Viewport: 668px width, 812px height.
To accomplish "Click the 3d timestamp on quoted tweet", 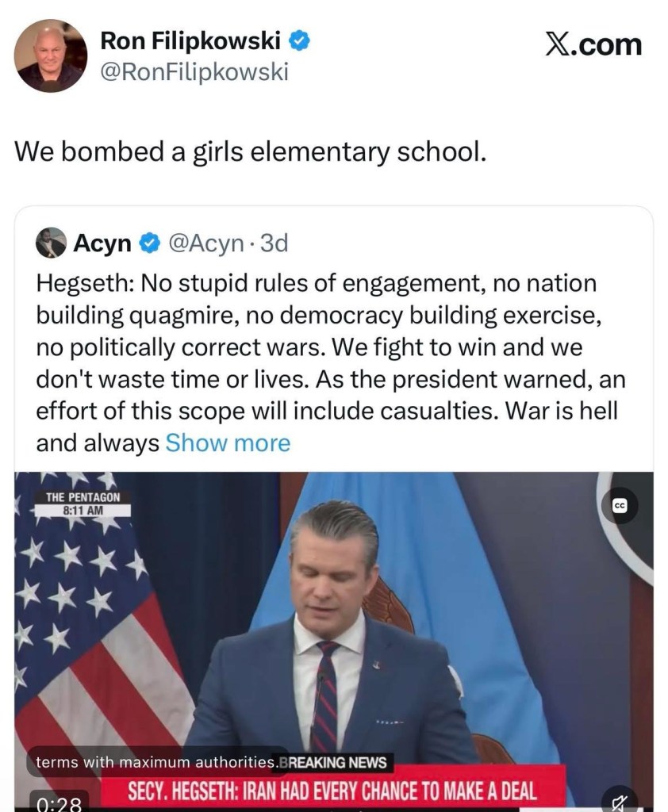I will 274,243.
